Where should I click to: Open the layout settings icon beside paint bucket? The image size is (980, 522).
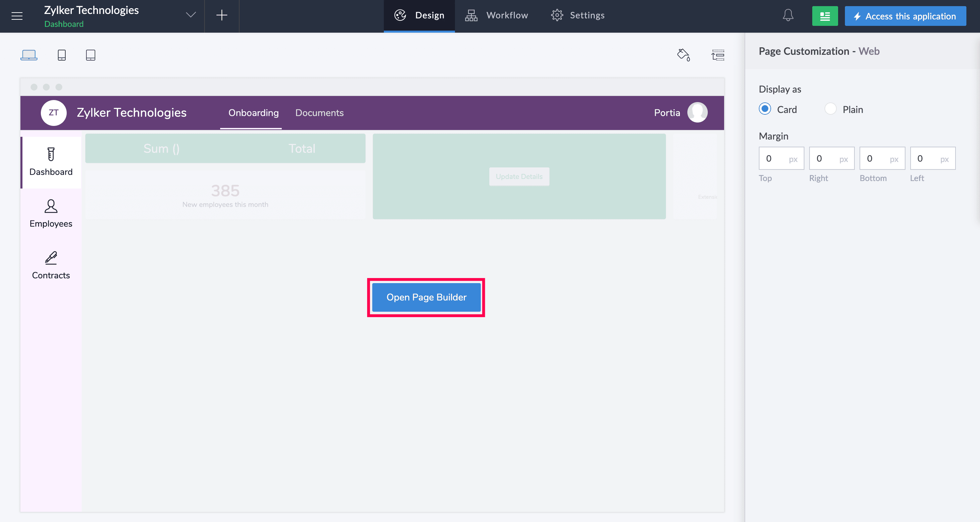(x=718, y=55)
